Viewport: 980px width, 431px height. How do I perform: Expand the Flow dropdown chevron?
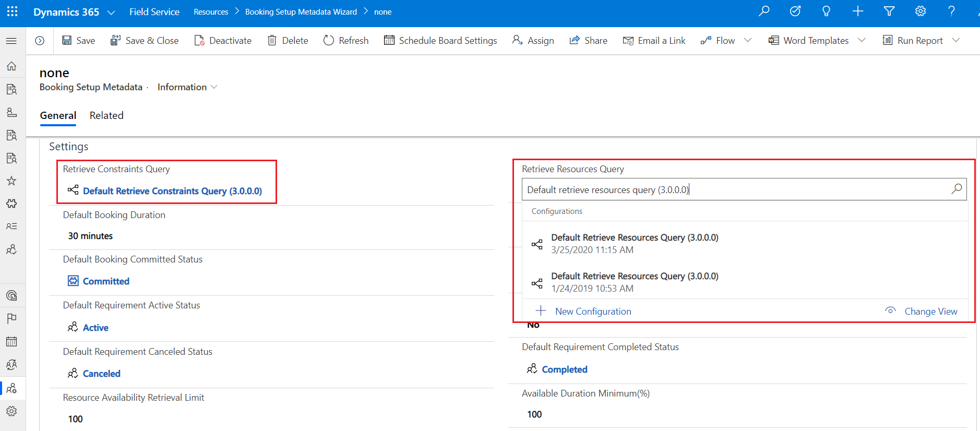(748, 40)
